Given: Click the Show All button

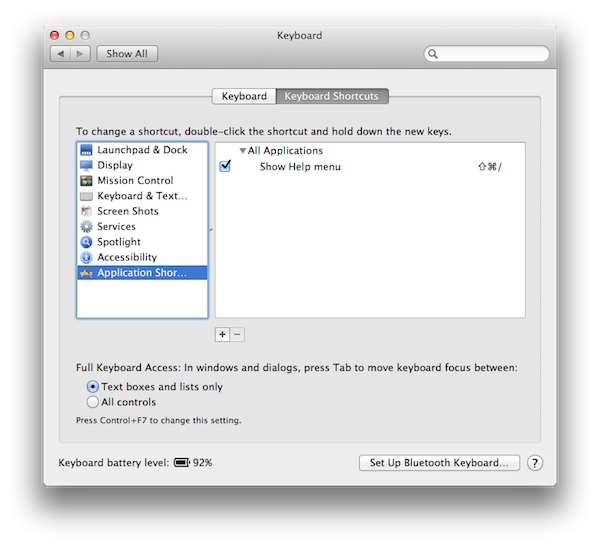Looking at the screenshot, I should [x=127, y=54].
